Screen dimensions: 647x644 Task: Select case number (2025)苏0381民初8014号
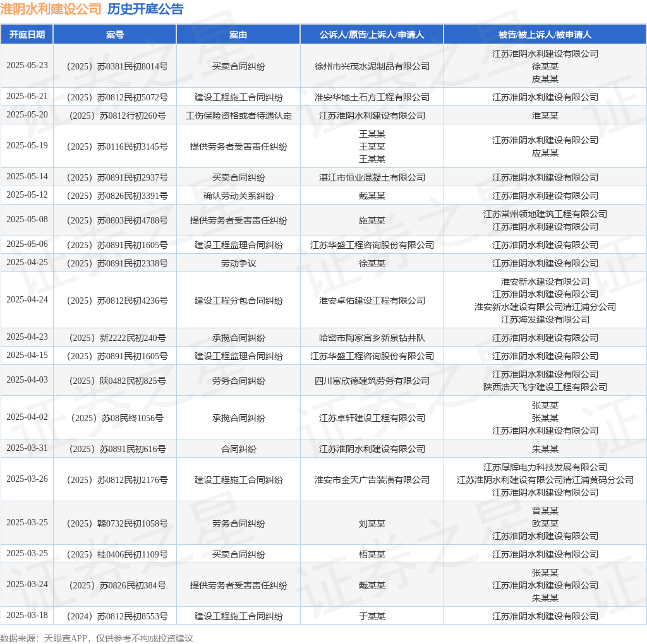[x=117, y=66]
